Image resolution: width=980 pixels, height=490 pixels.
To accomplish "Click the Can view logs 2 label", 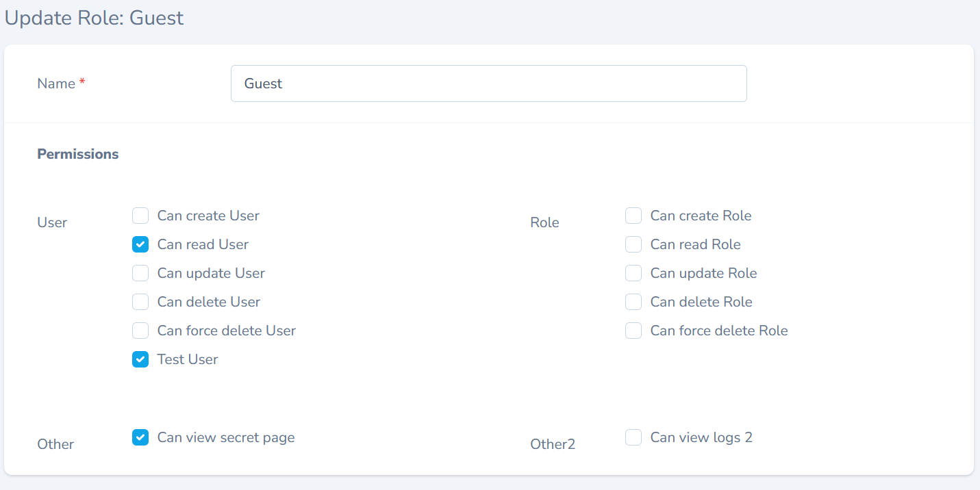I will [x=701, y=437].
